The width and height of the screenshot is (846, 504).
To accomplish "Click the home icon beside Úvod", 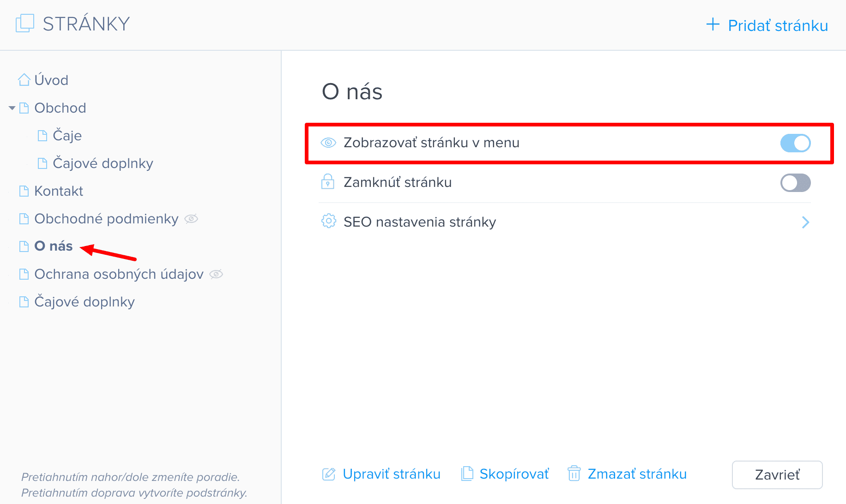I will pos(24,80).
